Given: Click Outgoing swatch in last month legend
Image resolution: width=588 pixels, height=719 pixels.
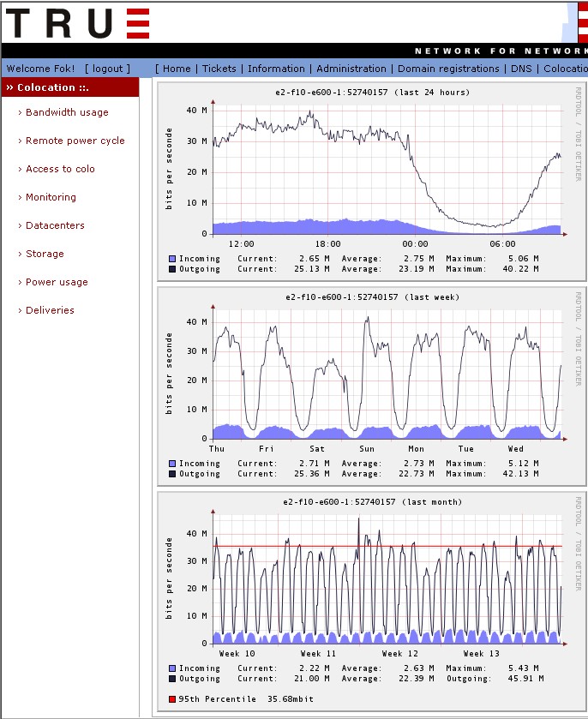Looking at the screenshot, I should [x=172, y=679].
